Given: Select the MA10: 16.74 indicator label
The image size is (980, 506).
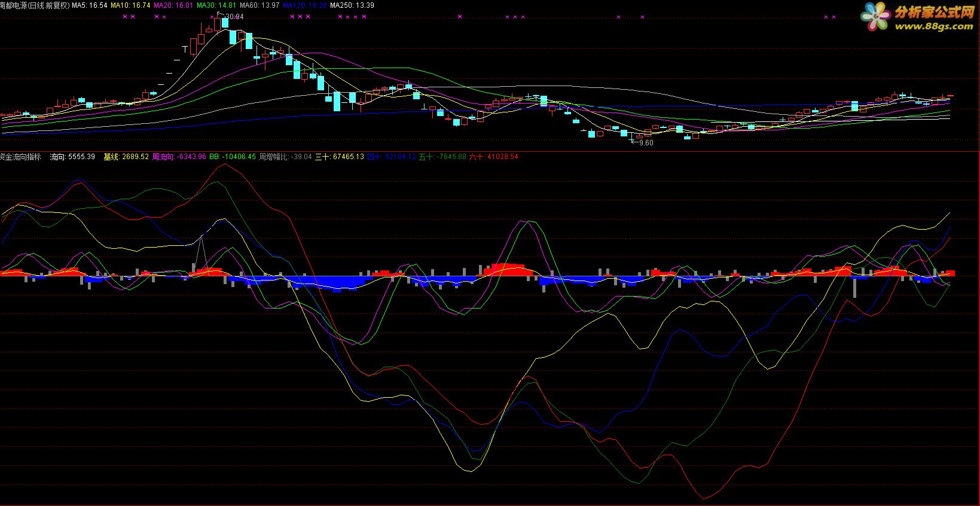Looking at the screenshot, I should [x=130, y=5].
